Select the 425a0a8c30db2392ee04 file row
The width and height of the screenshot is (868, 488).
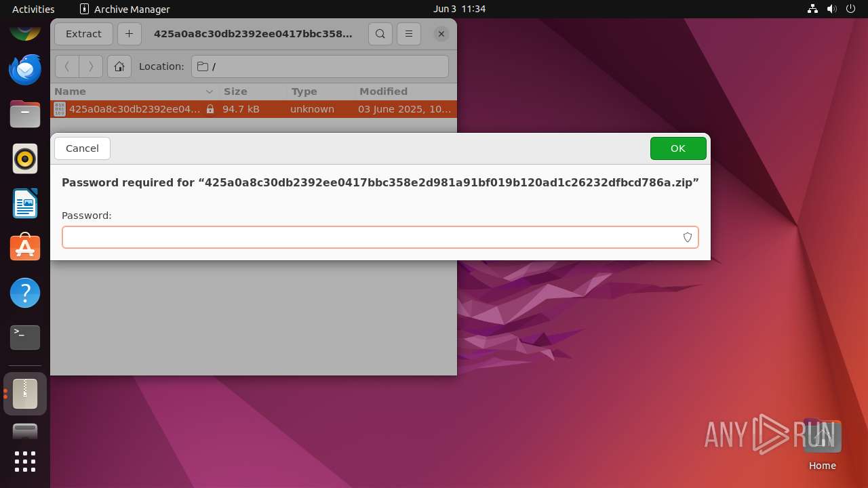tap(254, 109)
